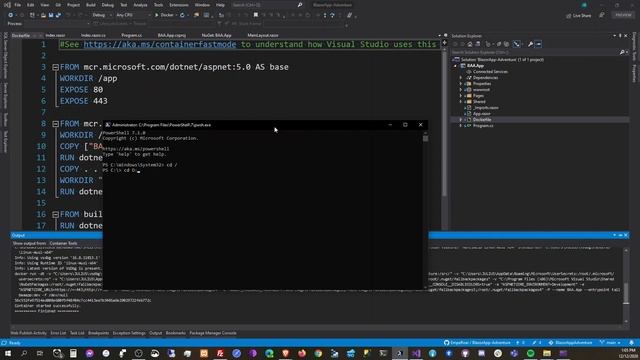Click the bookmark toggle toolbar icon

256,15
